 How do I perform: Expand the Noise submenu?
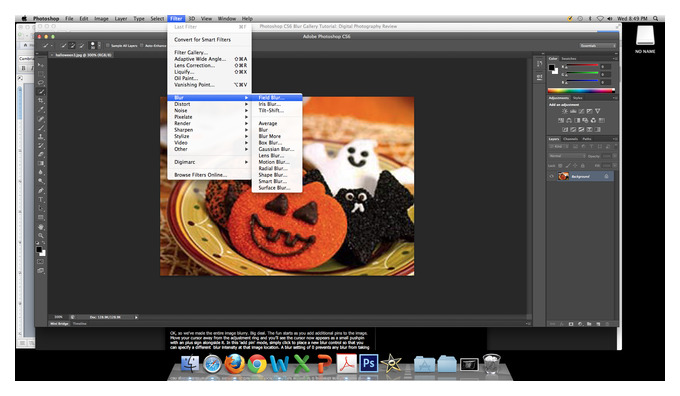point(209,111)
